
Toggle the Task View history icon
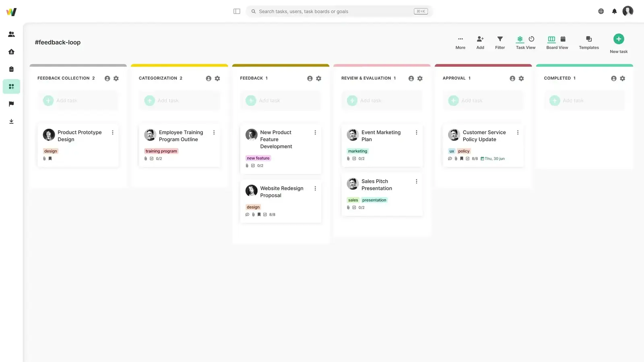tap(531, 39)
